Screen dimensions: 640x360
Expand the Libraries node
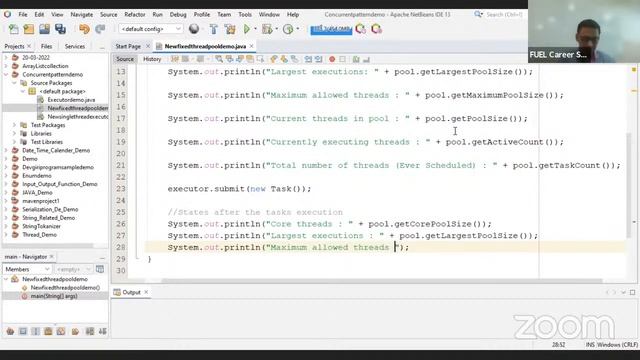tap(14, 133)
